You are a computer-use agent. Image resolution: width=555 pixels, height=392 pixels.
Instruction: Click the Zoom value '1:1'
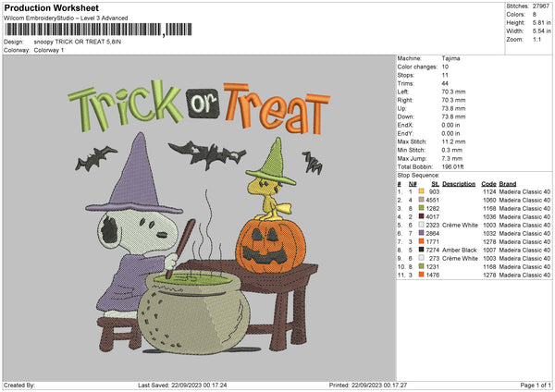pyautogui.click(x=536, y=39)
